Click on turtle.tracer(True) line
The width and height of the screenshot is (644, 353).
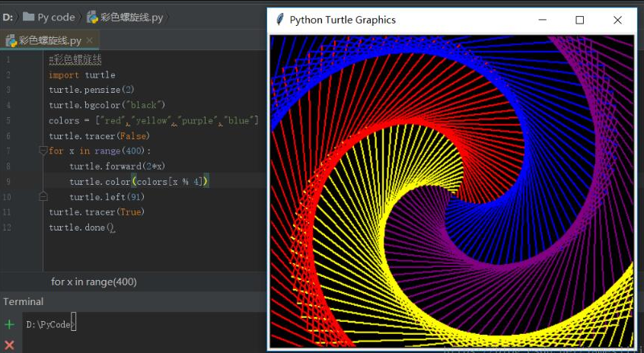click(97, 212)
